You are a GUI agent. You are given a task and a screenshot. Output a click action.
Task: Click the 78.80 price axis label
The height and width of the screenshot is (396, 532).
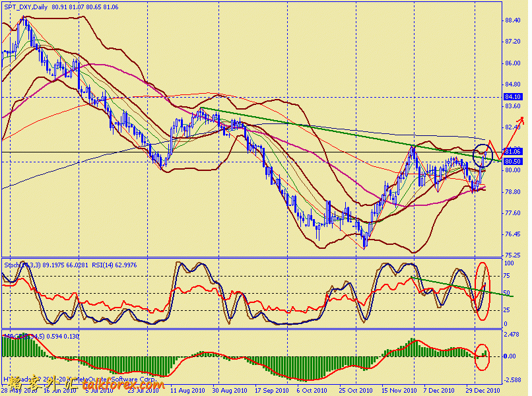[512, 191]
